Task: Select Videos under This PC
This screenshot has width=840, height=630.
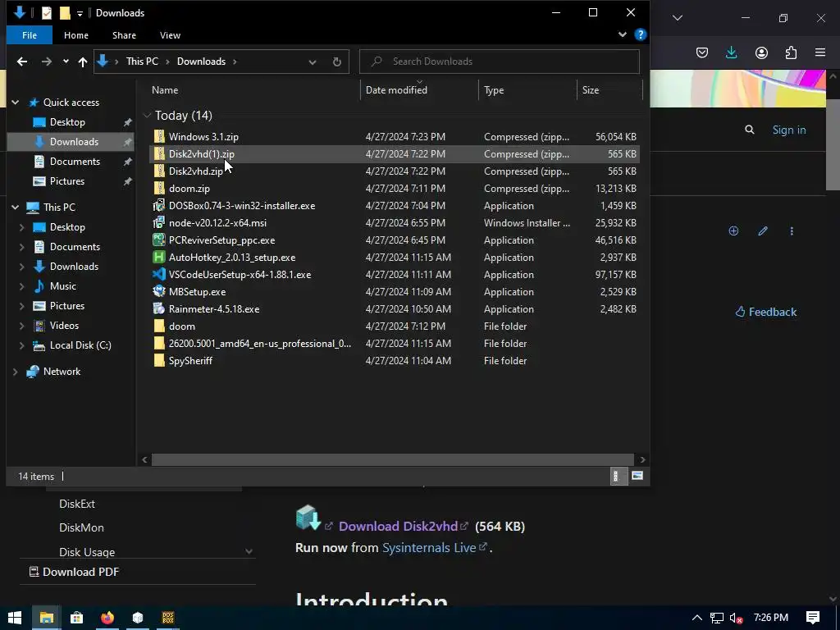Action: 64,326
